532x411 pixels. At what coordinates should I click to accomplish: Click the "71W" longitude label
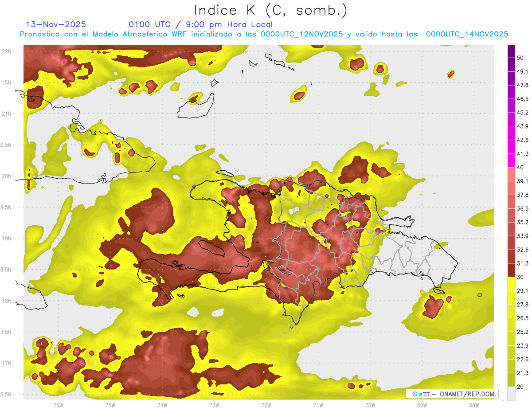(318, 405)
